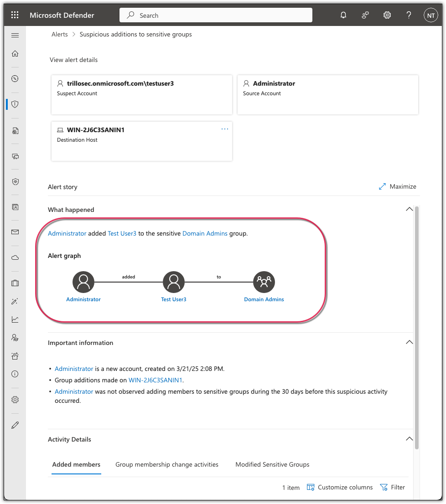Open the Destination Host card ellipsis menu
This screenshot has height=504, width=446.
(x=225, y=129)
